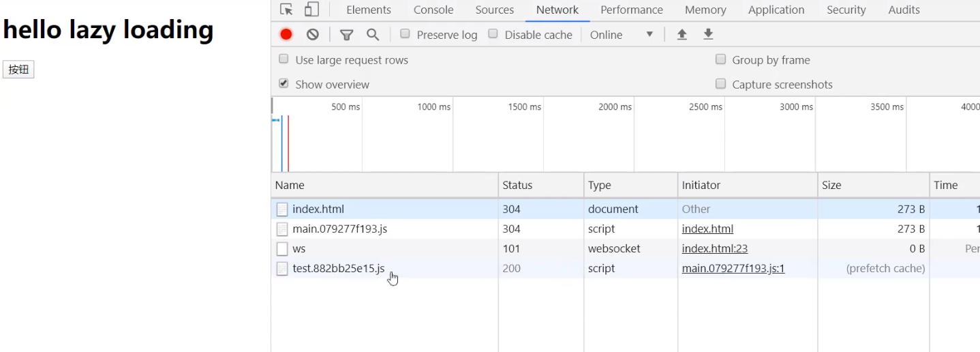
Task: Click file icon beside main.079277f193.js row
Action: coord(282,229)
